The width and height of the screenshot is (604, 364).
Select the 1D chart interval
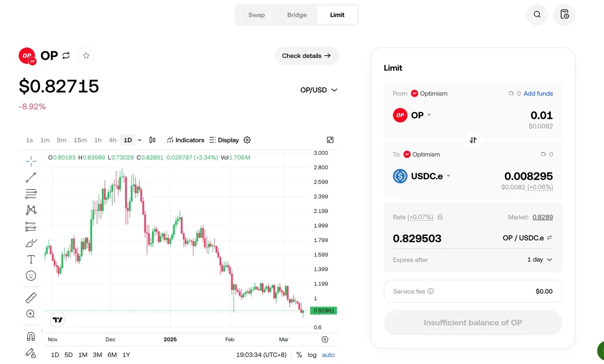point(128,140)
